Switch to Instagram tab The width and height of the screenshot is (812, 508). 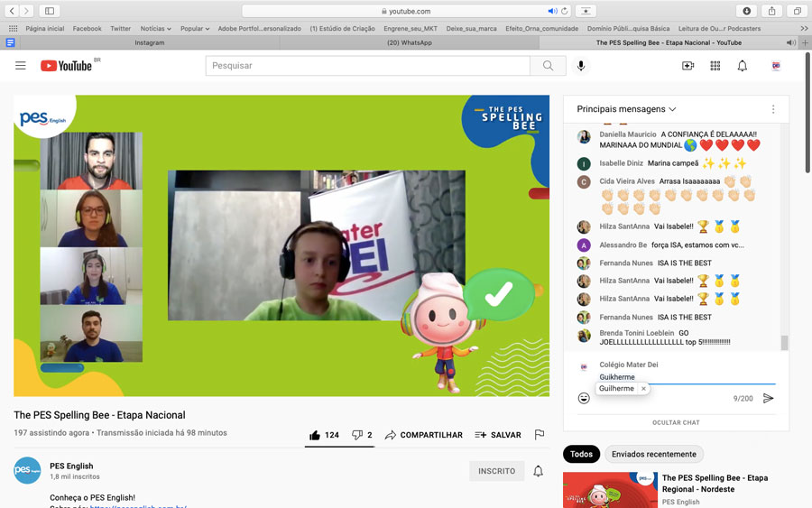point(150,42)
